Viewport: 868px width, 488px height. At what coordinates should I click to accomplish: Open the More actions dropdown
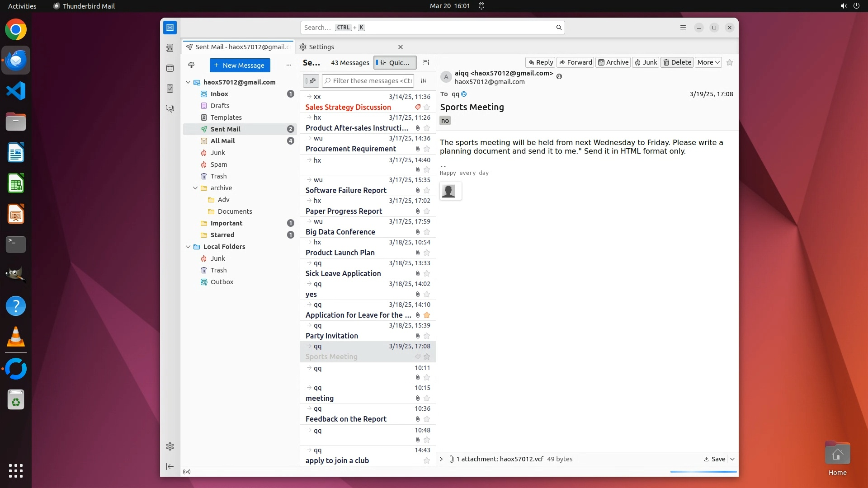tap(708, 62)
